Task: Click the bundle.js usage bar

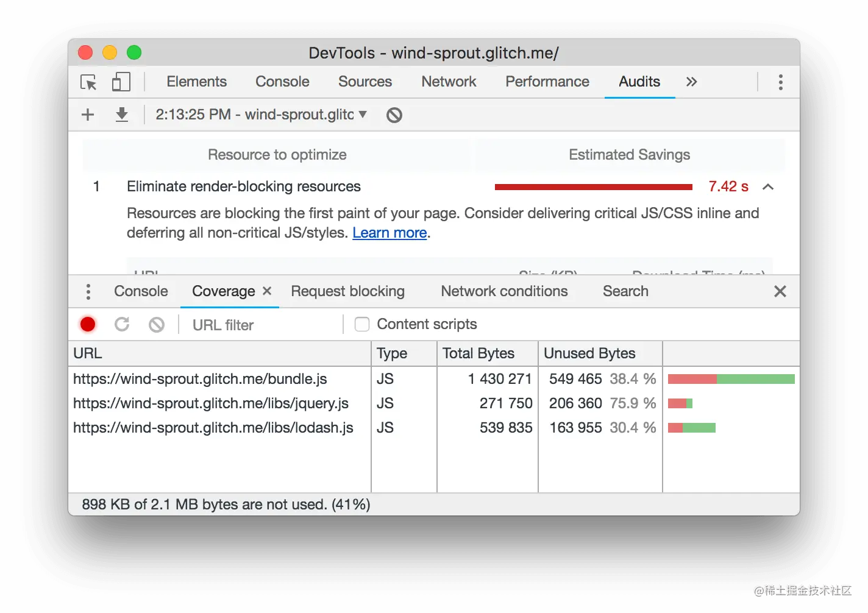Action: click(x=731, y=379)
